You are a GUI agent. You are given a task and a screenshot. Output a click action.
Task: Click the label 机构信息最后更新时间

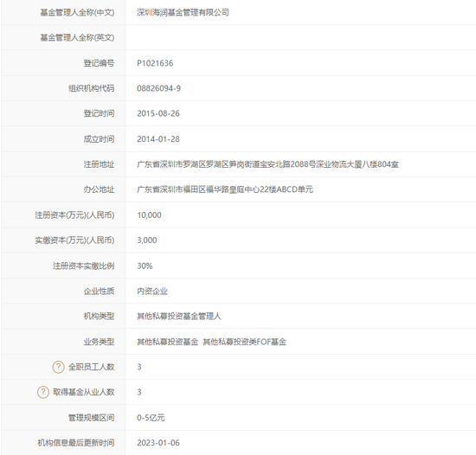click(x=76, y=443)
